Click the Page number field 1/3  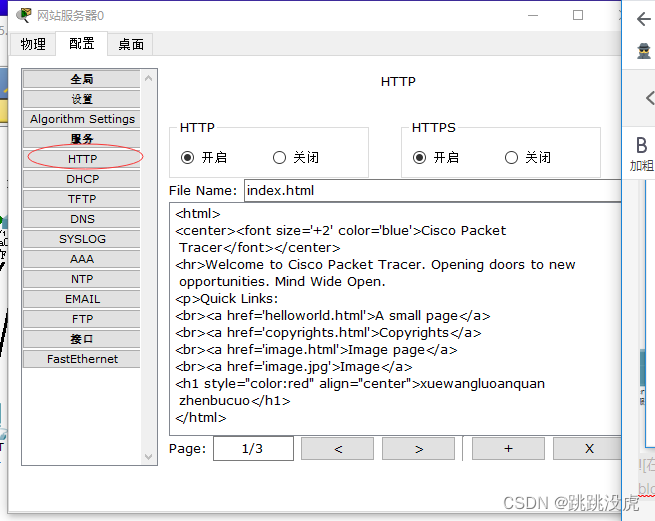253,449
